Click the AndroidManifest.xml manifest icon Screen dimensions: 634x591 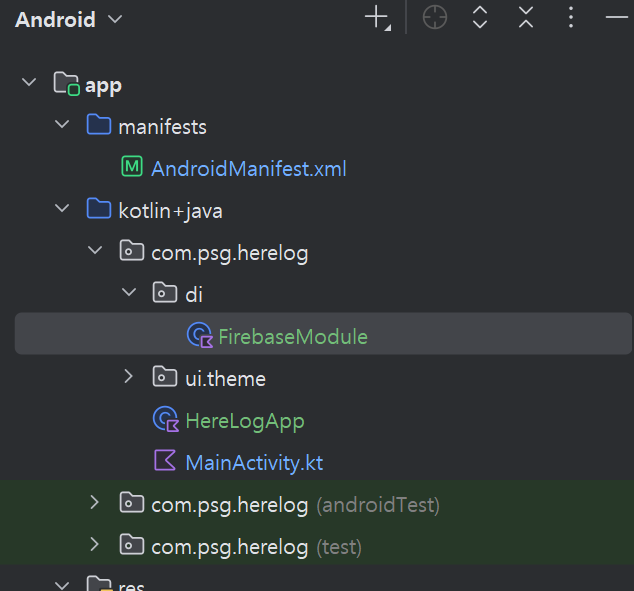click(x=132, y=167)
